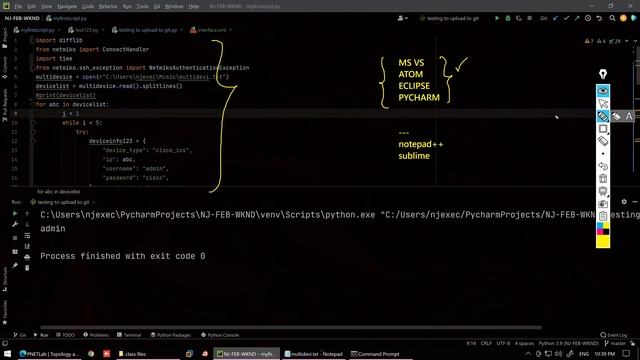Fold the 'try:' block in gutter
This screenshot has height=360, width=640.
(33, 132)
